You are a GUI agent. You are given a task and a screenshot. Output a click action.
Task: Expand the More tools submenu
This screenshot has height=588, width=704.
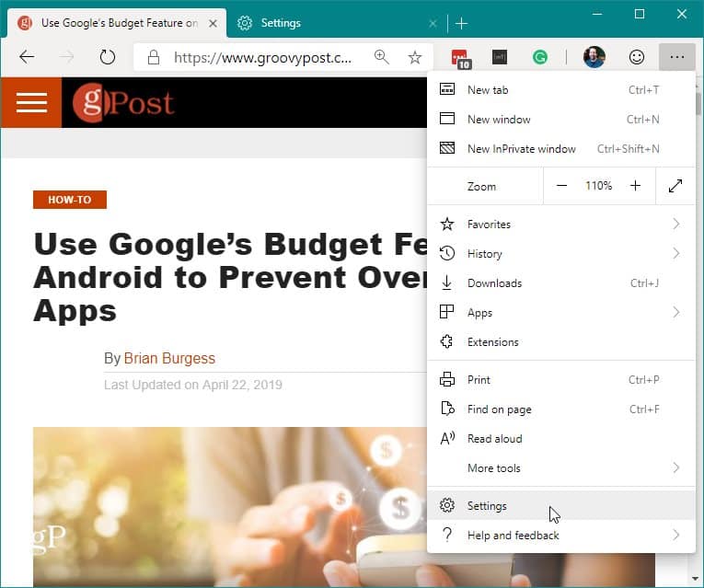[x=561, y=468]
